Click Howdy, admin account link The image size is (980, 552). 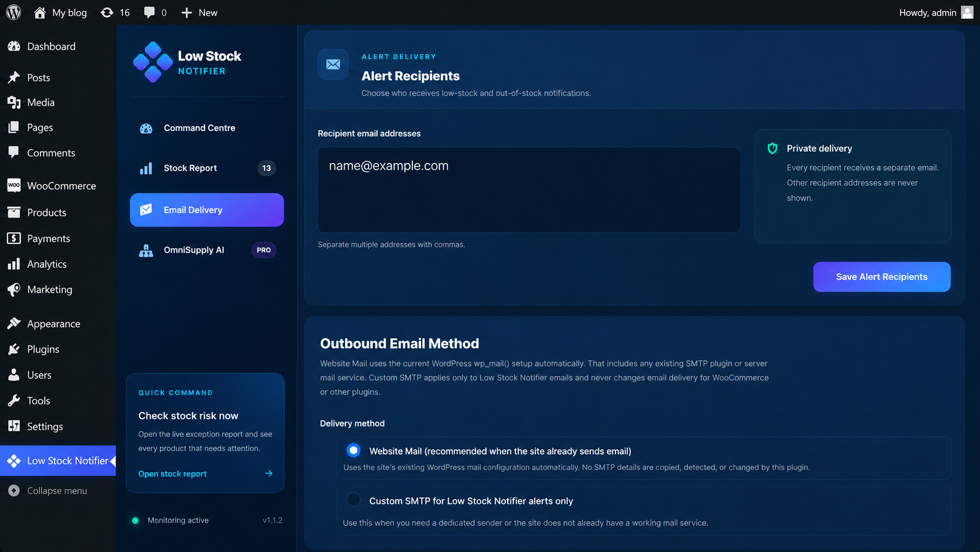[928, 12]
